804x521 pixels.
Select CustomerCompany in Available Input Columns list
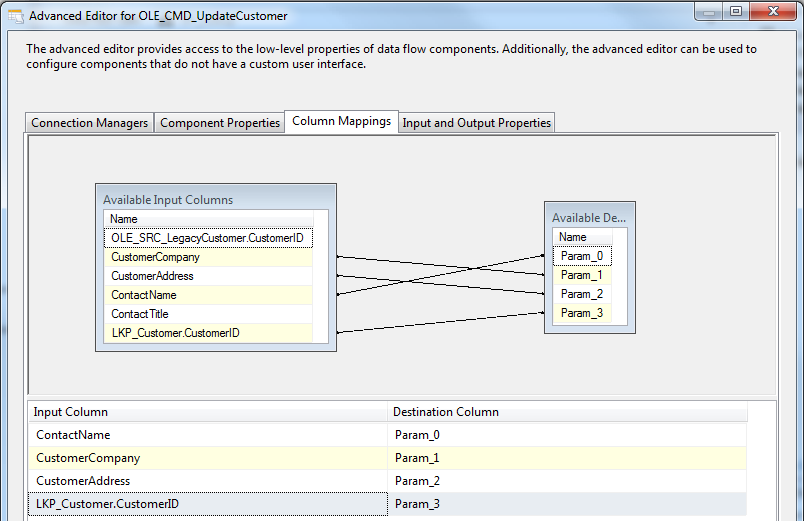pos(208,257)
